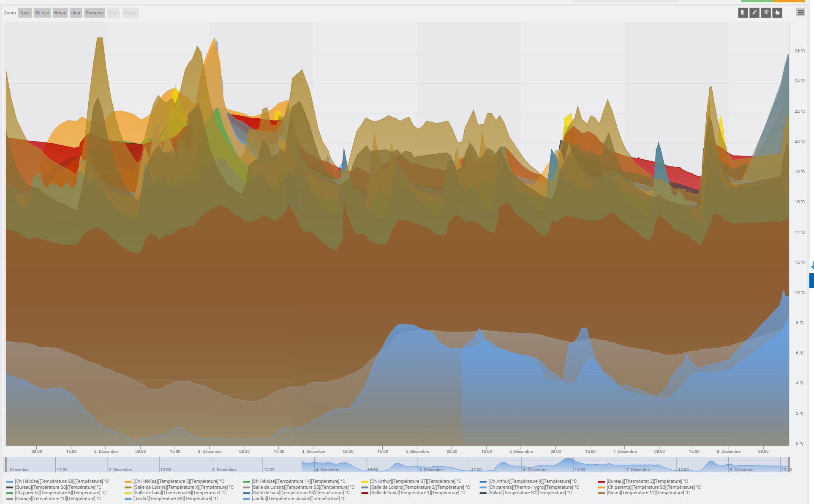
Task: Select Jour zoom range
Action: (76, 13)
